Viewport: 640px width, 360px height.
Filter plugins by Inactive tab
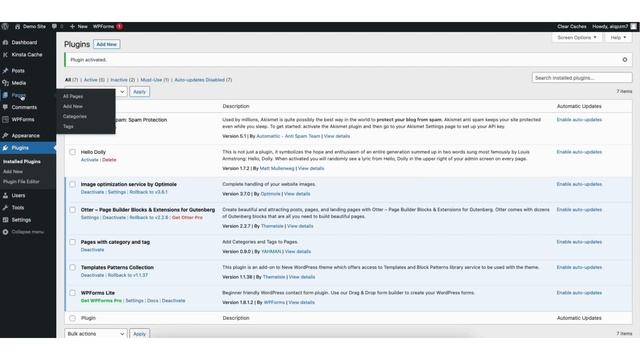click(x=122, y=80)
